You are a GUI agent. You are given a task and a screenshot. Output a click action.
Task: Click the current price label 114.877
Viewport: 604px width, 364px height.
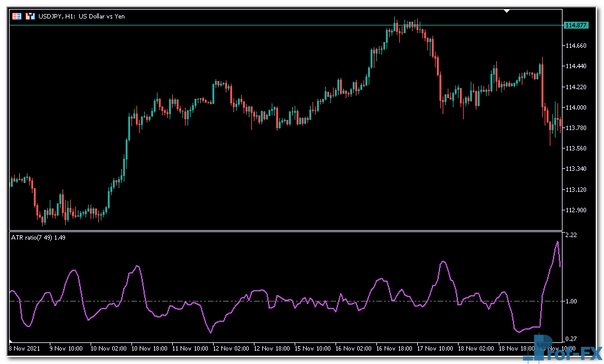point(575,25)
